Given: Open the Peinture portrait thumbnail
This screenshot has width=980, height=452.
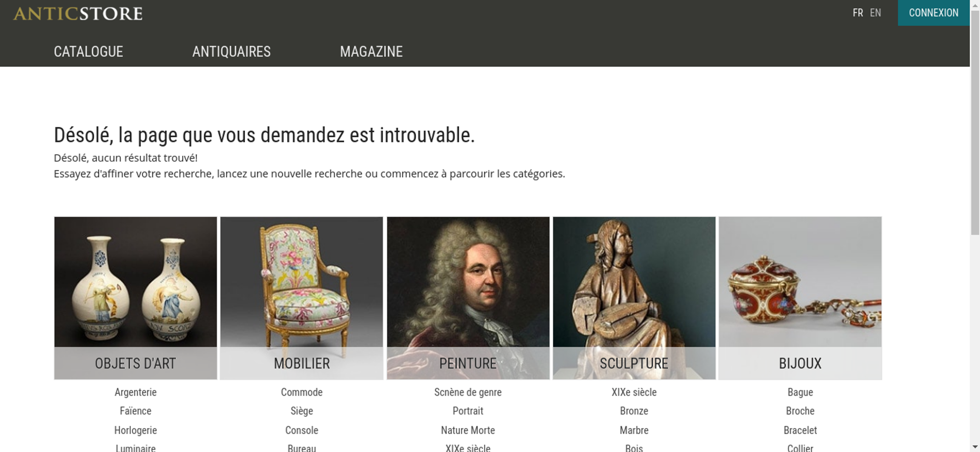Looking at the screenshot, I should click(468, 298).
